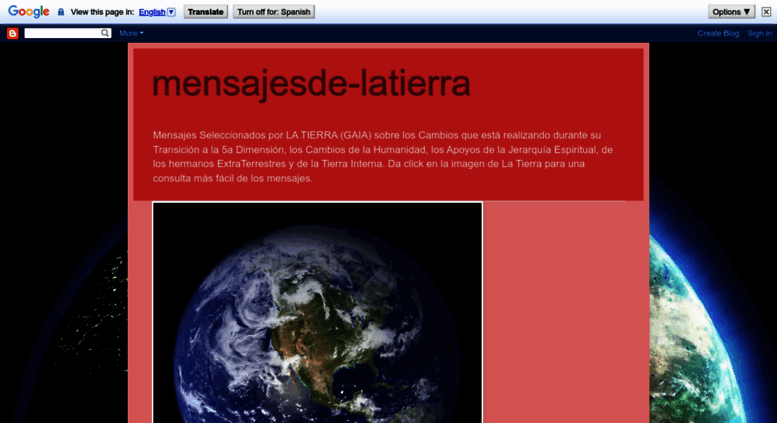This screenshot has width=777, height=423.
Task: Open the mensajesde-latierra blog title
Action: [x=311, y=83]
